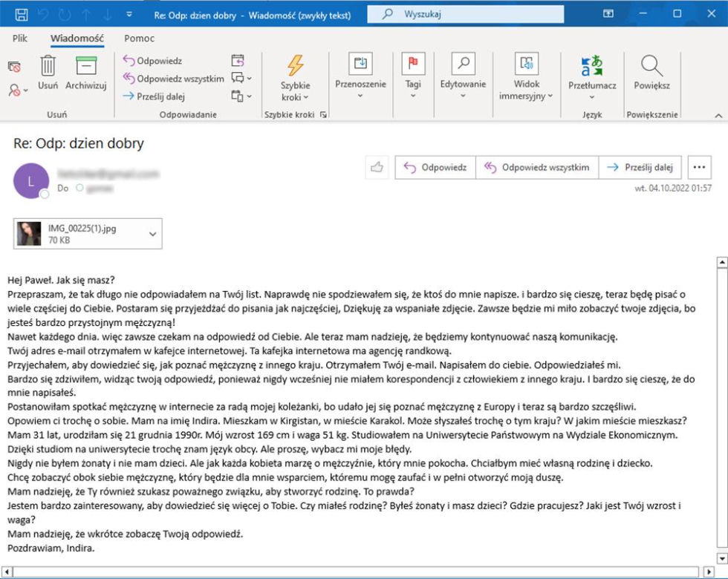Open attachment IMG_00225(1).jpg thumbnail
The height and width of the screenshot is (579, 728).
(x=29, y=233)
